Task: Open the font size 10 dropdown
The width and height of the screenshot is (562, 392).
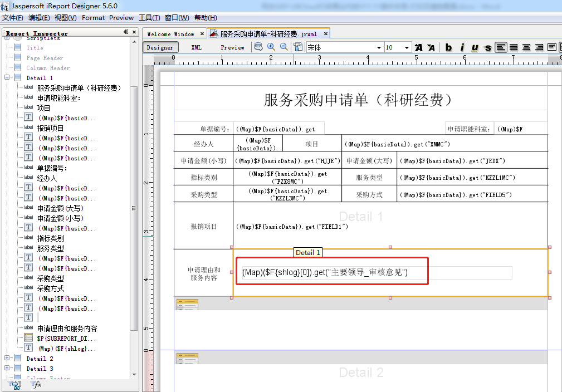Action: [397, 47]
